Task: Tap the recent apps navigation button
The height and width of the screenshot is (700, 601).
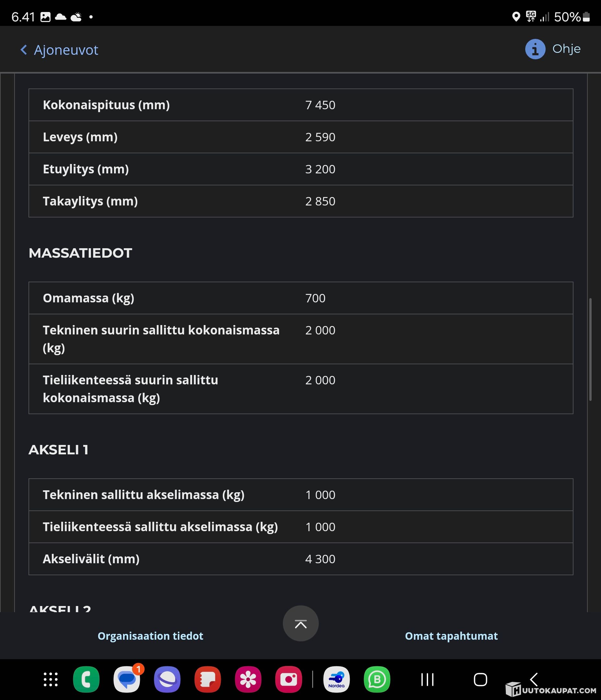Action: pos(427,679)
